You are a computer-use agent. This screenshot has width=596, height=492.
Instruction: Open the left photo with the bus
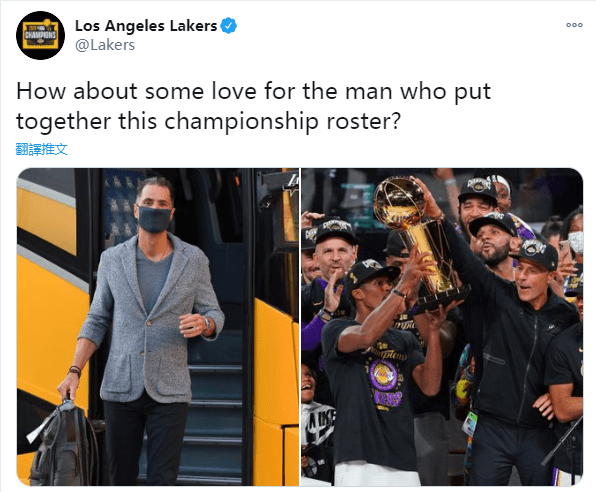click(157, 327)
